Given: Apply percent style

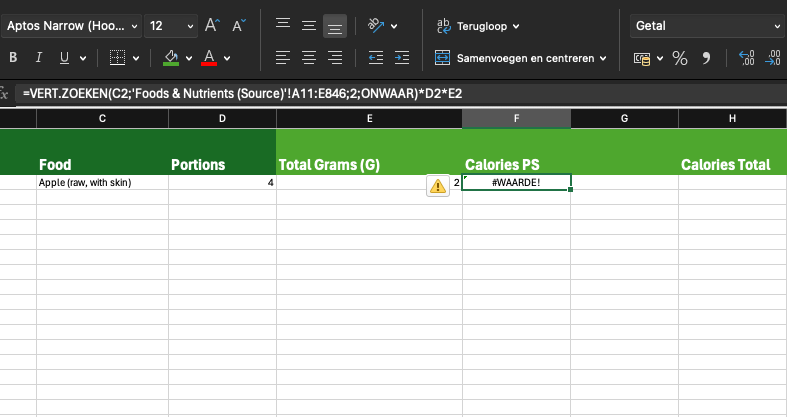Looking at the screenshot, I should [x=680, y=58].
